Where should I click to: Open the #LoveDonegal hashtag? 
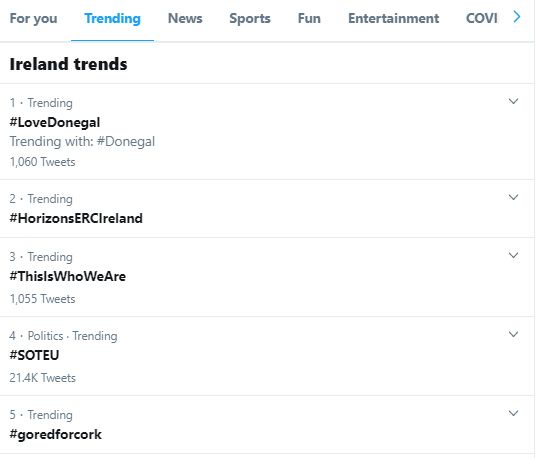[x=55, y=122]
